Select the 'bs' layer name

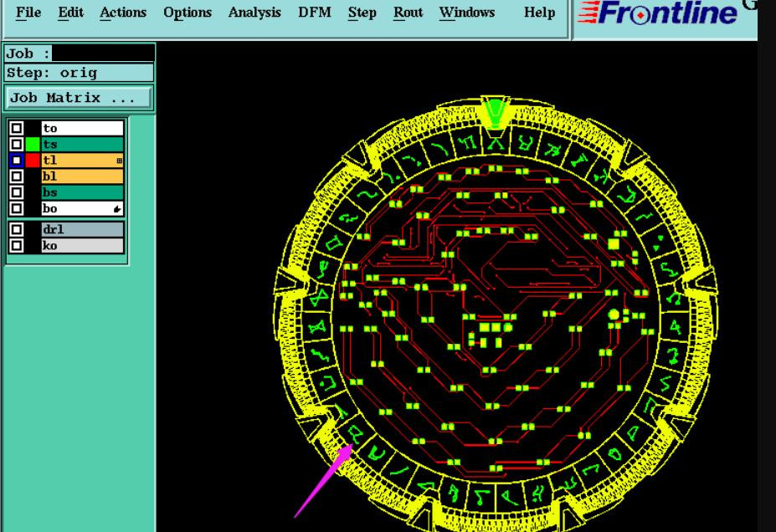(x=82, y=192)
